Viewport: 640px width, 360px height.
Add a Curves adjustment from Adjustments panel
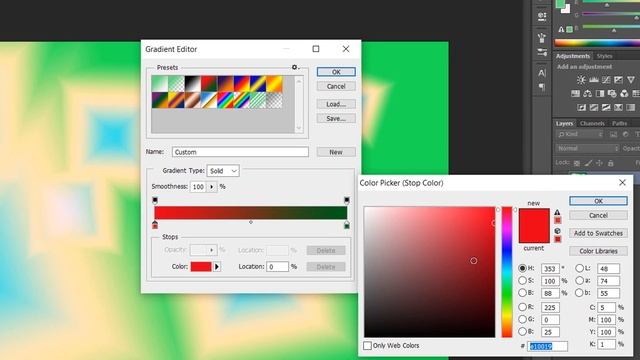click(606, 80)
